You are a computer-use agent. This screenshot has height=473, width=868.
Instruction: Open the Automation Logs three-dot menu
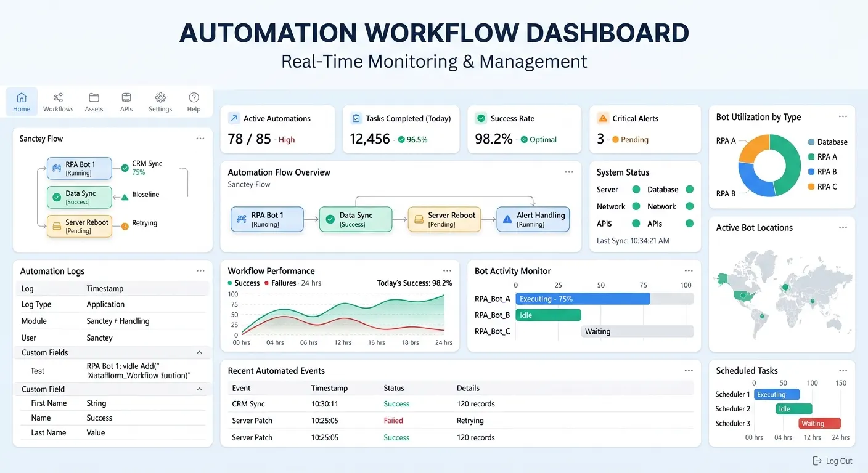(200, 271)
